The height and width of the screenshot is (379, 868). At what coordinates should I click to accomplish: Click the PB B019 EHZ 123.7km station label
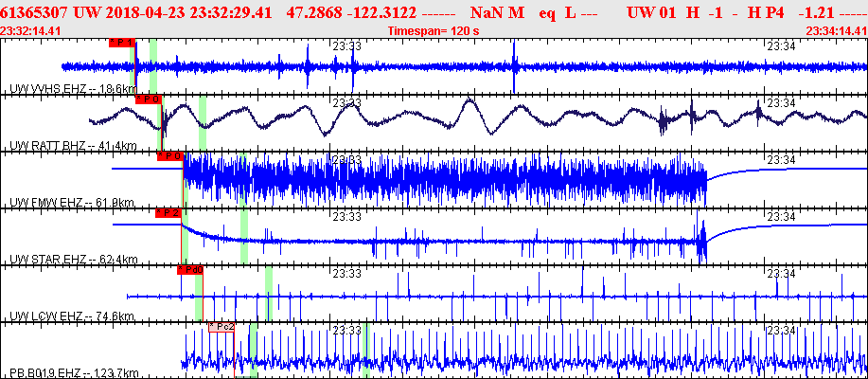coord(74,373)
